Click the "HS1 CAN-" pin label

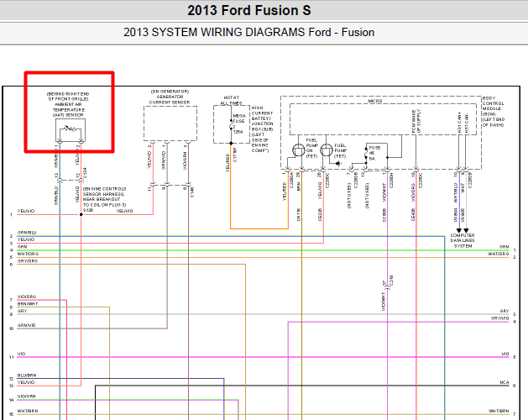[x=467, y=123]
